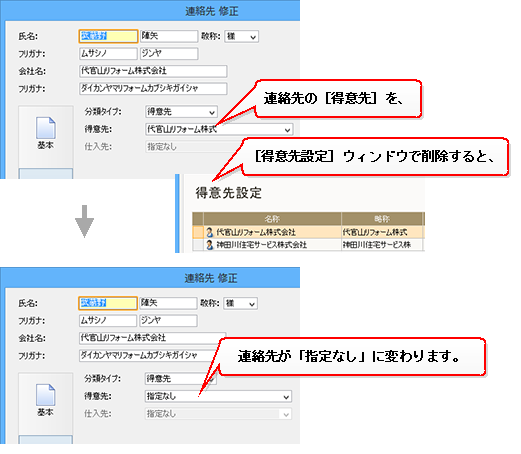This screenshot has width=521, height=454.
Task: Open the 敬称 dropdown in upper dialog
Action: click(242, 37)
